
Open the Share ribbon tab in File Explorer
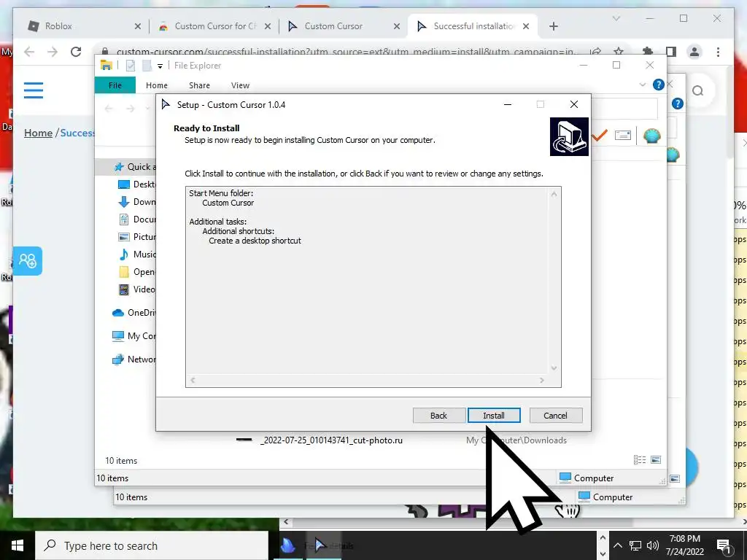(199, 85)
